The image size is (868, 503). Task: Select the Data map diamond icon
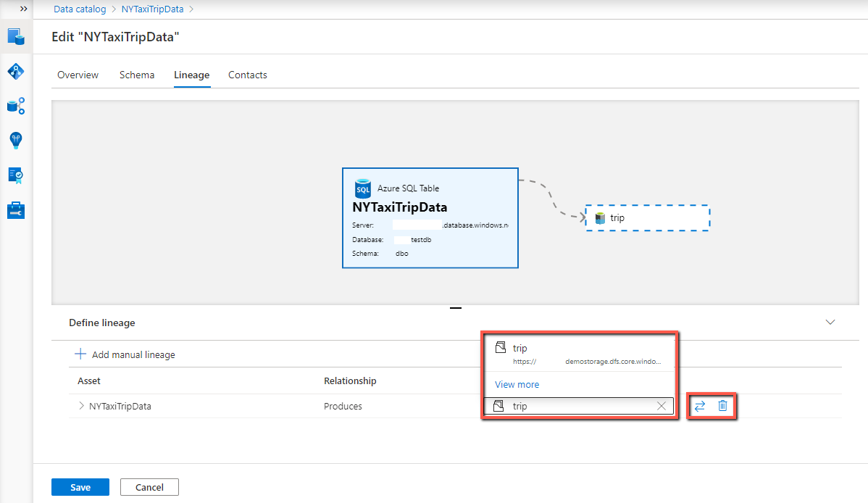[x=15, y=71]
